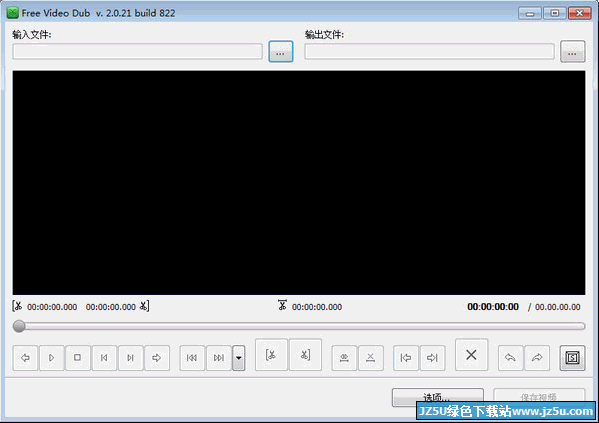Set selection end with right scissors button
Screen dimensions: 599x423
tap(305, 355)
